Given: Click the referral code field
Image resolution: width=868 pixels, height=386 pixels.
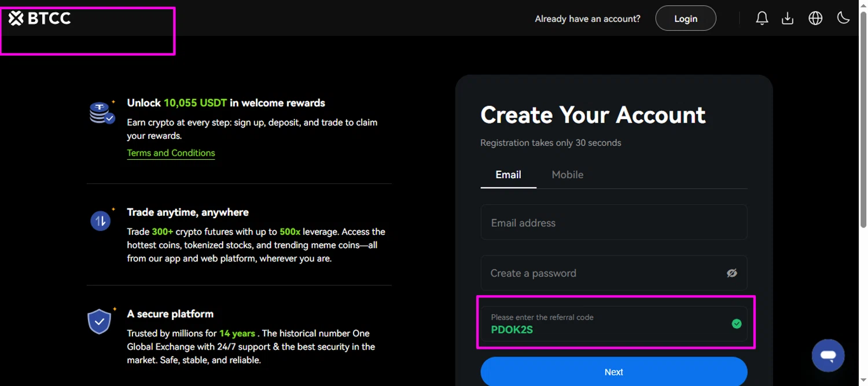Looking at the screenshot, I should point(614,324).
